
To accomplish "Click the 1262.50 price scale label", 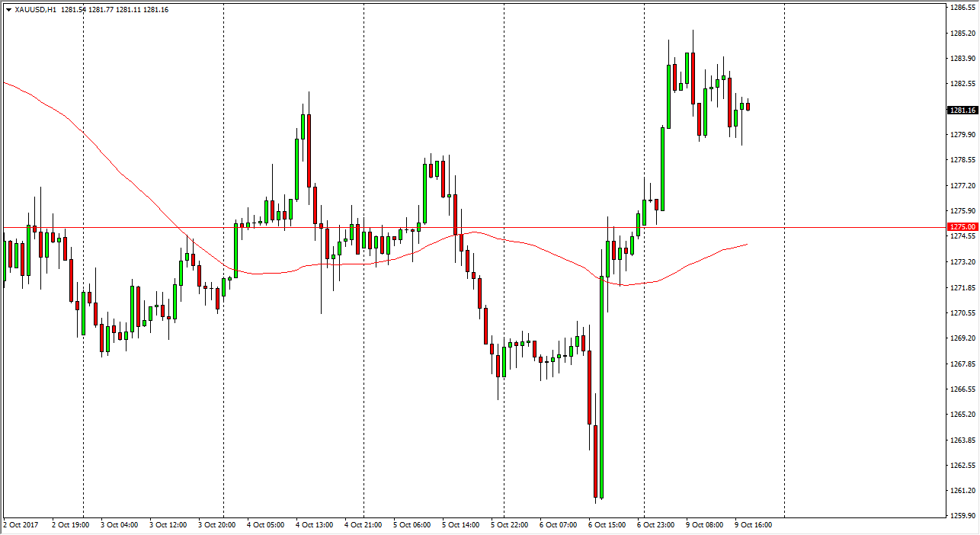I will (962, 465).
